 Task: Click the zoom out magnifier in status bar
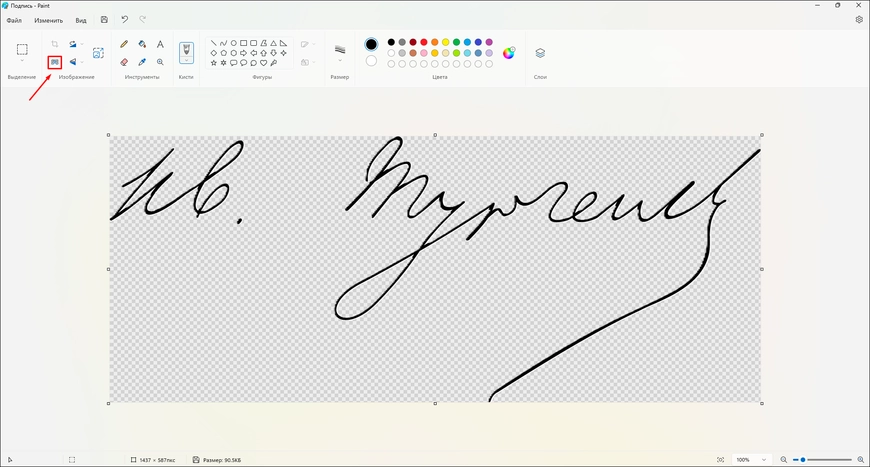tap(783, 460)
